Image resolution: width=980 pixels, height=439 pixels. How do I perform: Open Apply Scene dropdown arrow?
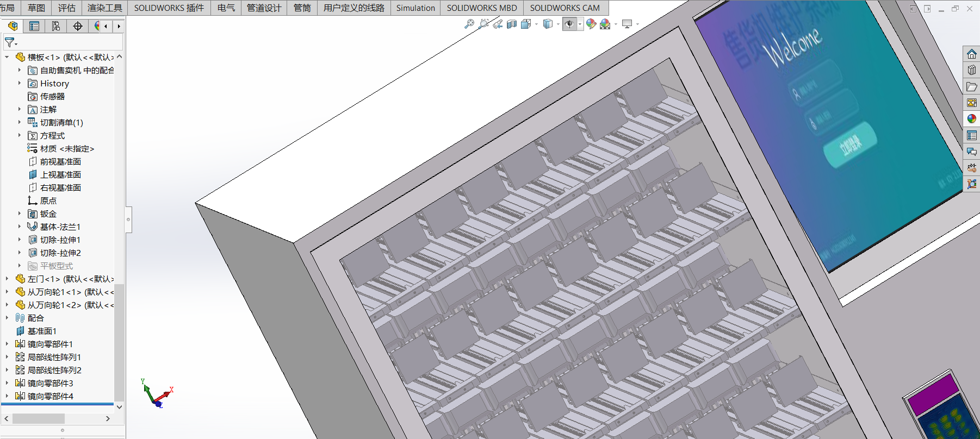point(616,24)
